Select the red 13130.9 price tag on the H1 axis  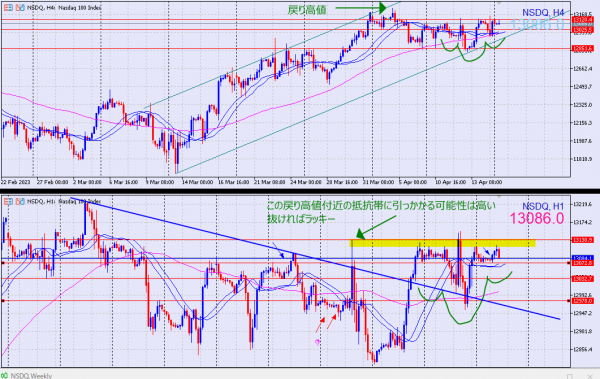[x=583, y=240]
